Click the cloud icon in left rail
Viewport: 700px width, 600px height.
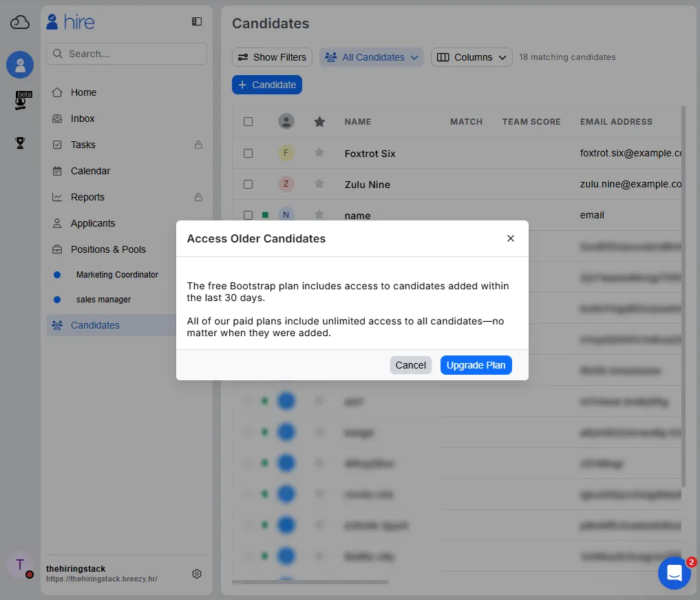pos(20,22)
